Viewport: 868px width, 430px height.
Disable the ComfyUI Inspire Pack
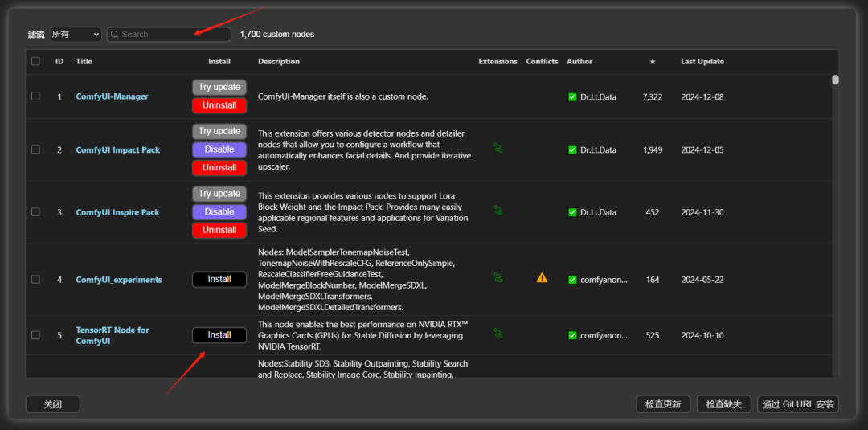219,212
